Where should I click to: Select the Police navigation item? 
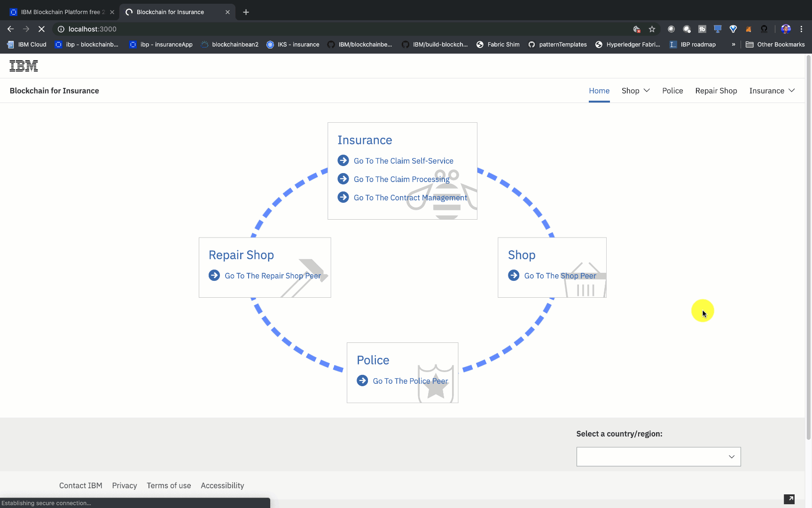coord(672,91)
